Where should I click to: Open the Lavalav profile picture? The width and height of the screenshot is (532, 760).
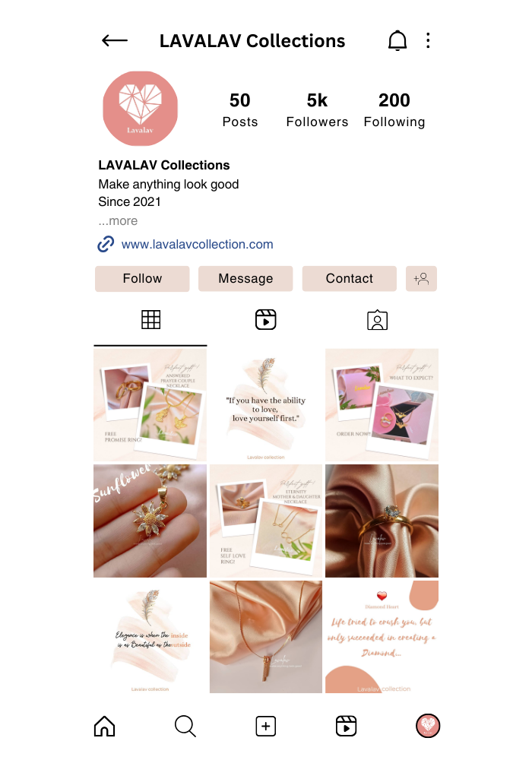coord(141,109)
